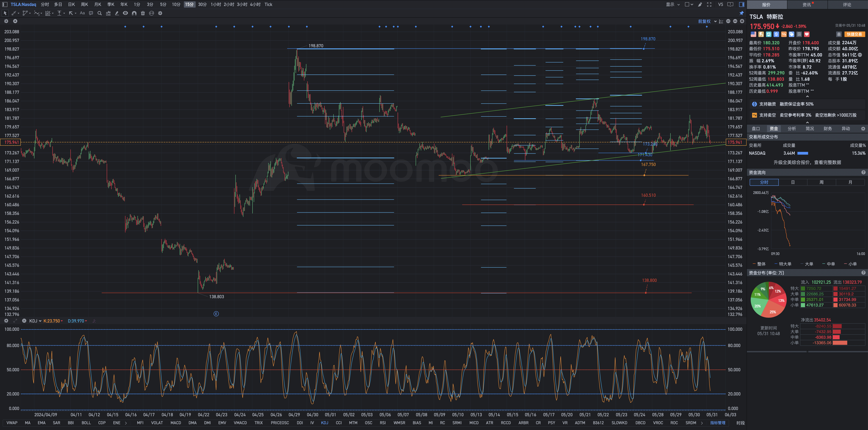Pick the polygon channel drawing tool
Image resolution: width=868 pixels, height=430 pixels.
(x=25, y=13)
